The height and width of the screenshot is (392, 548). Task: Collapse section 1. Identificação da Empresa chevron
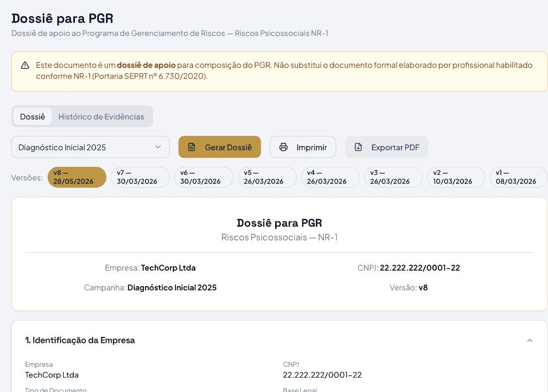tap(530, 340)
